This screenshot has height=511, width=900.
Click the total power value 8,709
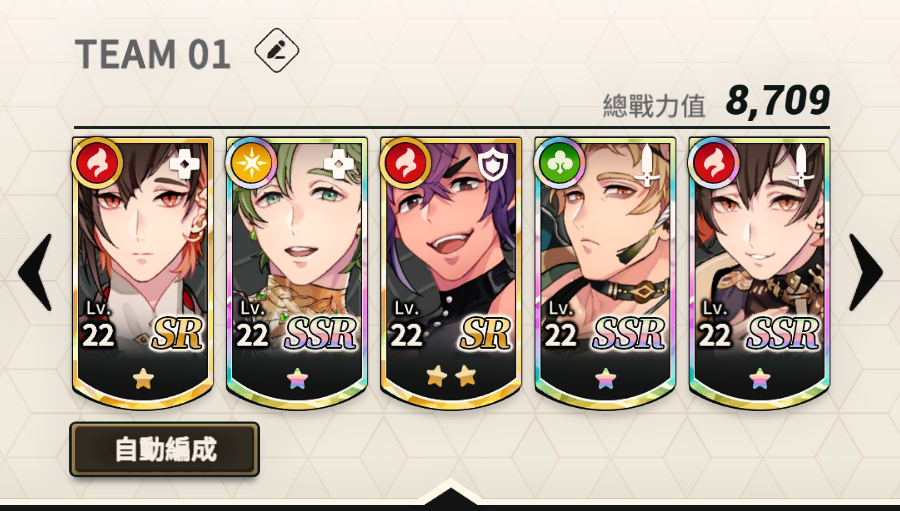point(778,100)
